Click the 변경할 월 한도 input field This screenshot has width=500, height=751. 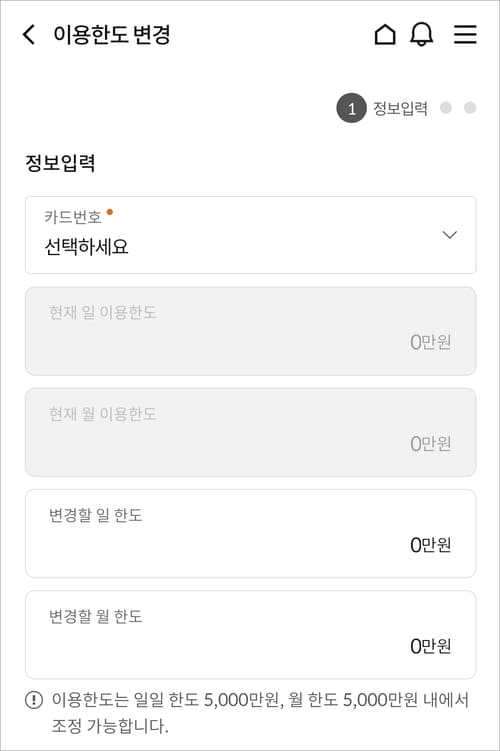tap(250, 635)
